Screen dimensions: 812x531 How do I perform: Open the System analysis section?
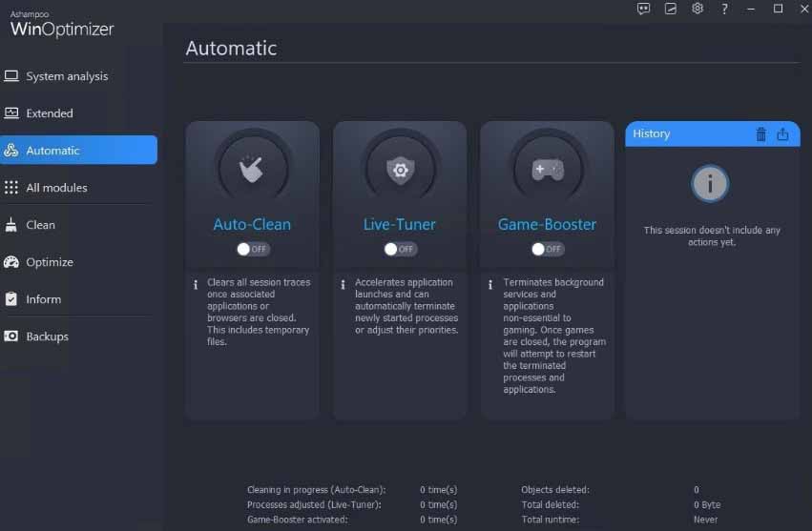click(x=77, y=76)
